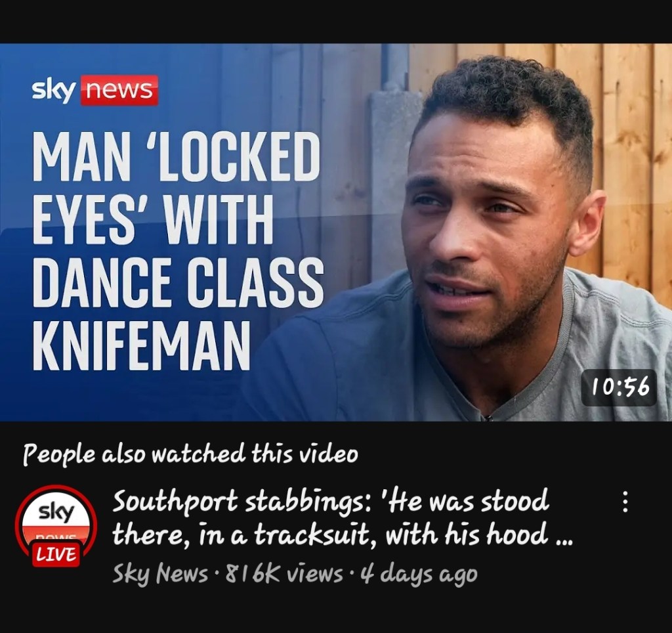This screenshot has height=633, width=672.
Task: Play the dance class knifeman video thumbnail
Action: (x=336, y=232)
